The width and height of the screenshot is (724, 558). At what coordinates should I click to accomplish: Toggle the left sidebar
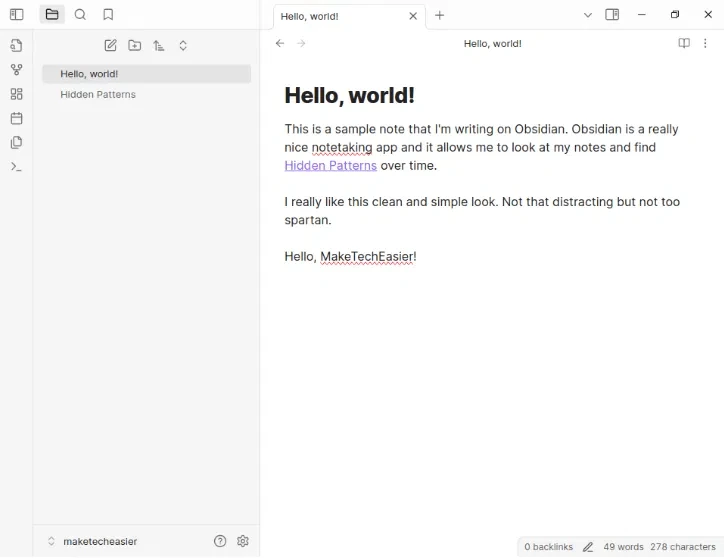pyautogui.click(x=16, y=15)
